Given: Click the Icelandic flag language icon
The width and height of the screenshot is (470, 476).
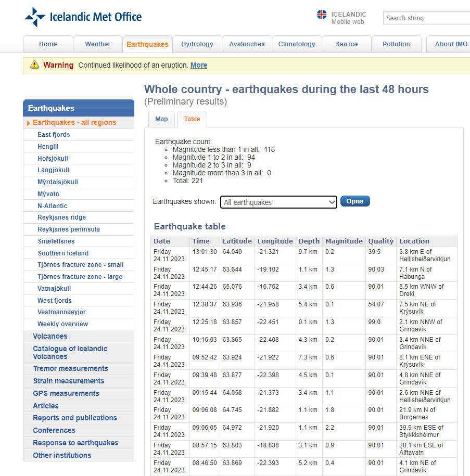Looking at the screenshot, I should click(x=322, y=15).
